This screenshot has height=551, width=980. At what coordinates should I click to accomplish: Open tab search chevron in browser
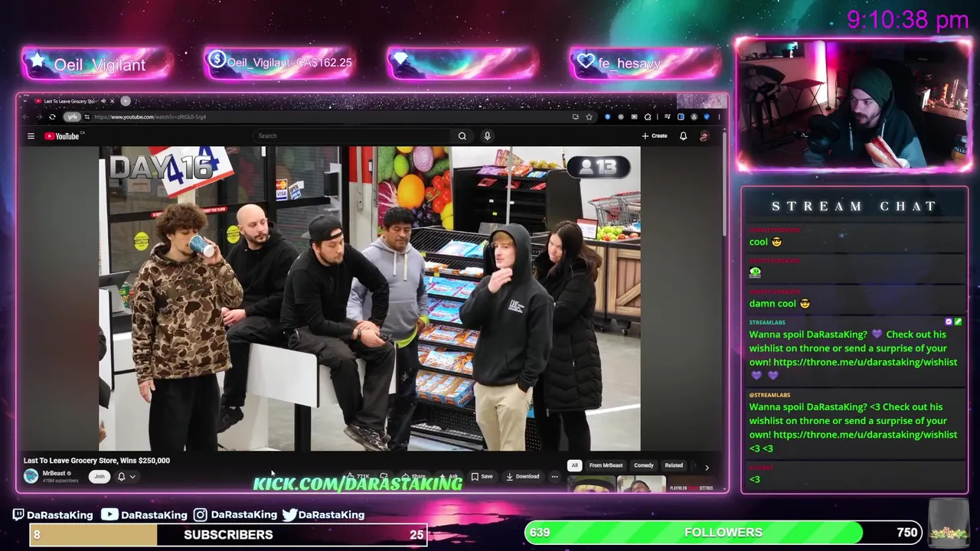tap(25, 101)
